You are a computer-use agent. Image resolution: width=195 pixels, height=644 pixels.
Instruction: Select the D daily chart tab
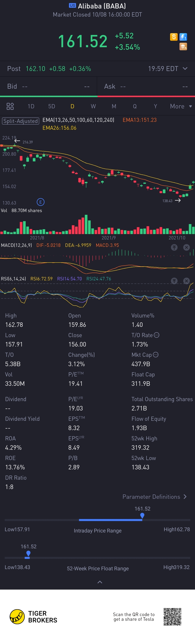click(72, 106)
